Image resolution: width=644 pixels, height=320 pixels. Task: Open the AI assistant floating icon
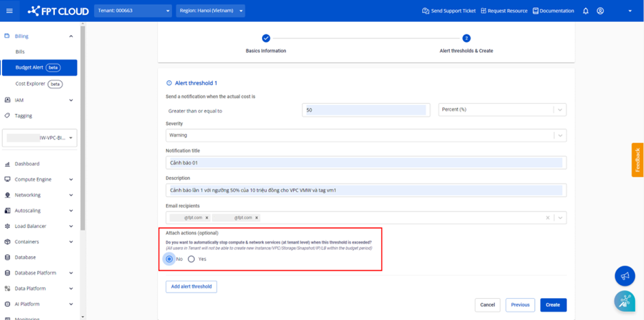click(624, 301)
